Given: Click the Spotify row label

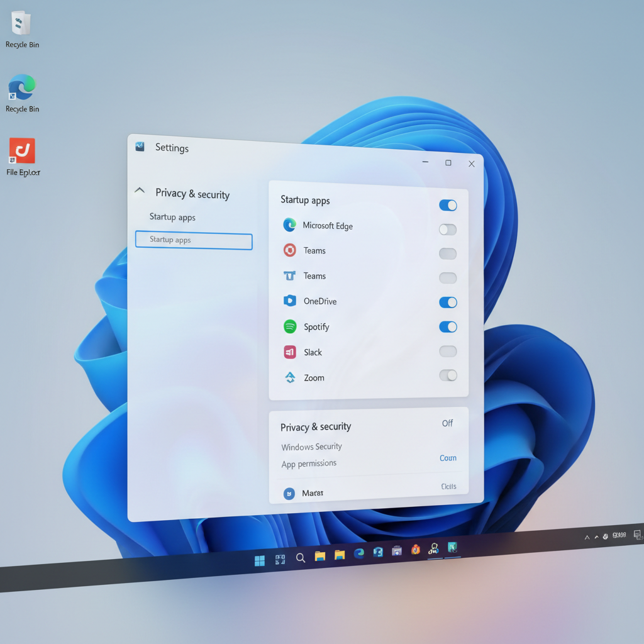Looking at the screenshot, I should 316,327.
